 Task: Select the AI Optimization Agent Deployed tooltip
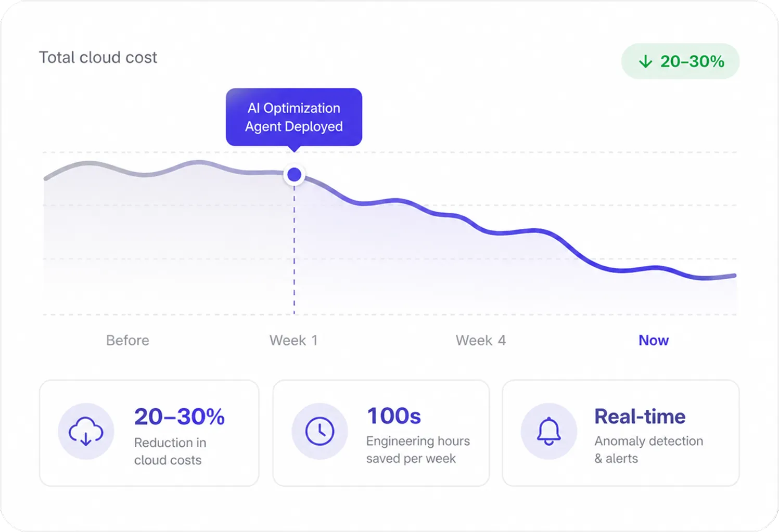(x=294, y=118)
